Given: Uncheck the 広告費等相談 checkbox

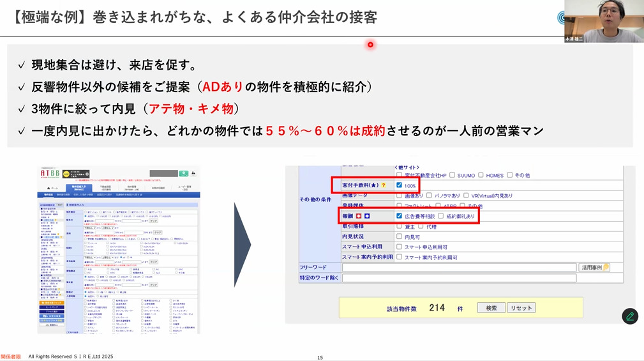Looking at the screenshot, I should tap(400, 216).
